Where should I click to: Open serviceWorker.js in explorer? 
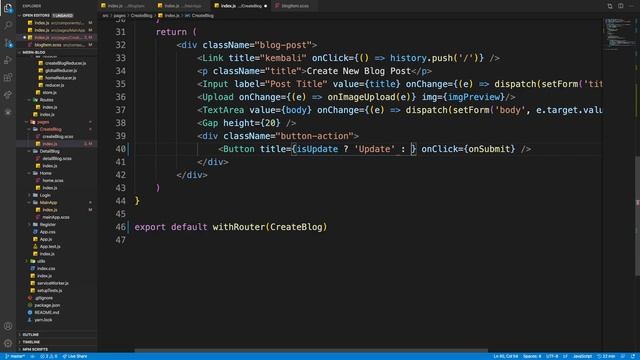pos(53,283)
